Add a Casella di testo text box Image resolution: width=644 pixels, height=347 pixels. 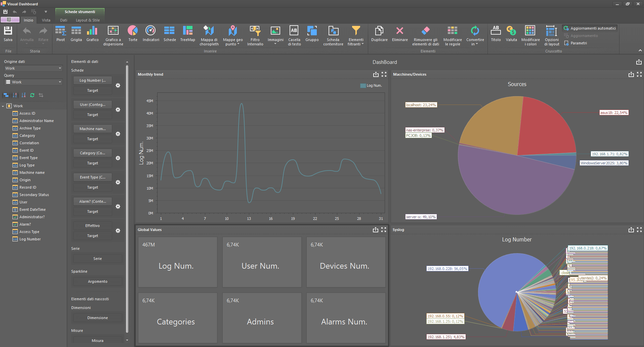(294, 36)
